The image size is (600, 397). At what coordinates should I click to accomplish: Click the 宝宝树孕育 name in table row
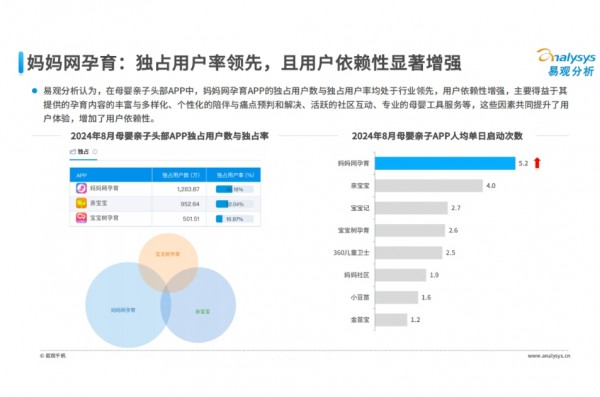coord(104,218)
